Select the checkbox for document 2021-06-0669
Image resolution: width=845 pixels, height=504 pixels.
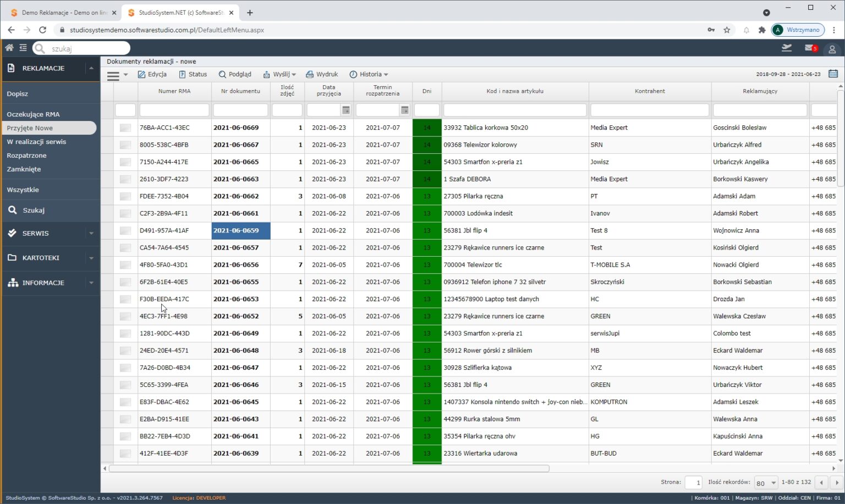click(125, 127)
